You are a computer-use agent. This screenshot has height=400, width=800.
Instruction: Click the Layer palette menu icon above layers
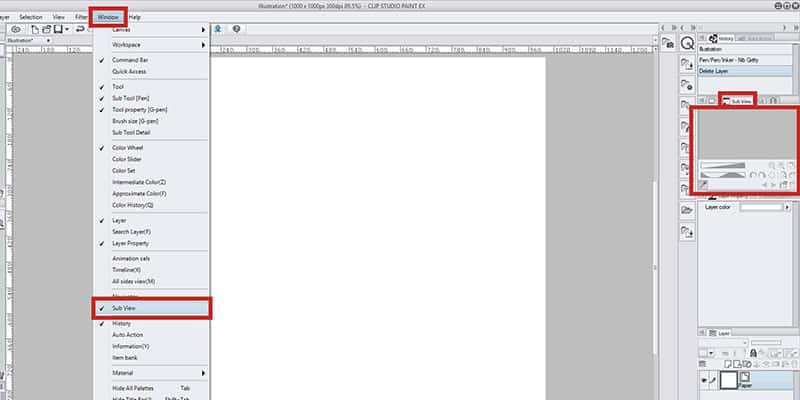tap(703, 364)
